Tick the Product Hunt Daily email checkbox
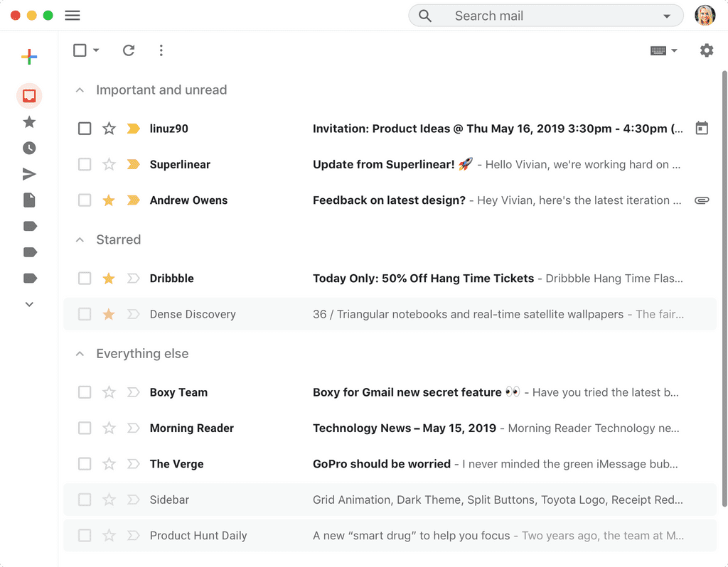728x567 pixels. coord(85,535)
